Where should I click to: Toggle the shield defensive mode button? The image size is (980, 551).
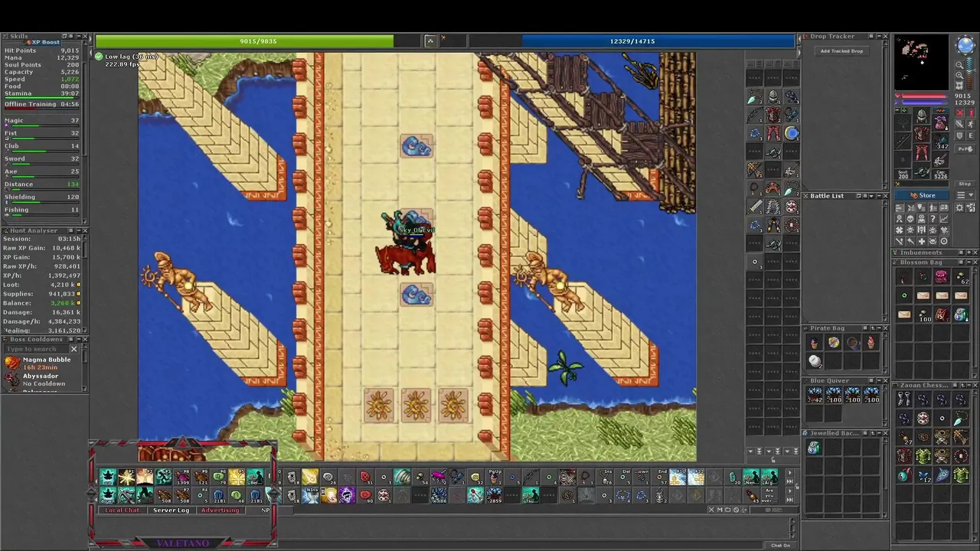[x=960, y=135]
